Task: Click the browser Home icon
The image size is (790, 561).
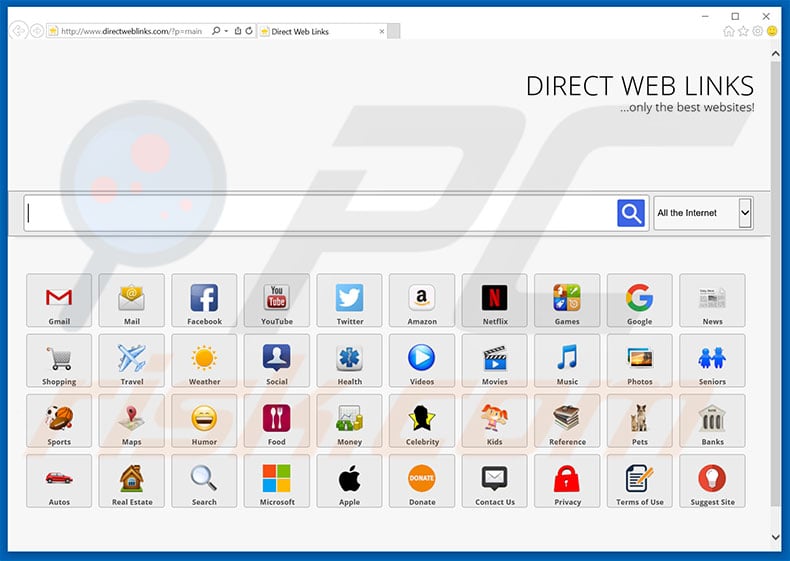Action: click(x=729, y=31)
